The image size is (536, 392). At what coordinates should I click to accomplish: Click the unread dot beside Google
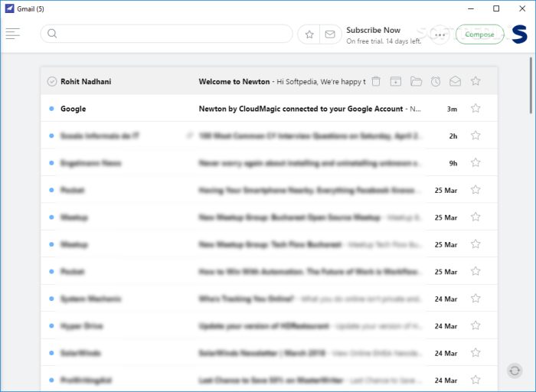tap(51, 109)
